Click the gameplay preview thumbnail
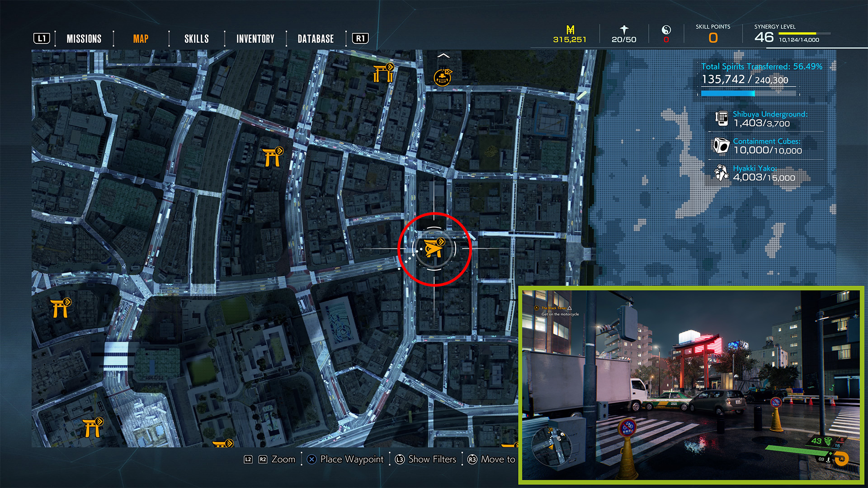Viewport: 868px width, 488px height. tap(691, 385)
